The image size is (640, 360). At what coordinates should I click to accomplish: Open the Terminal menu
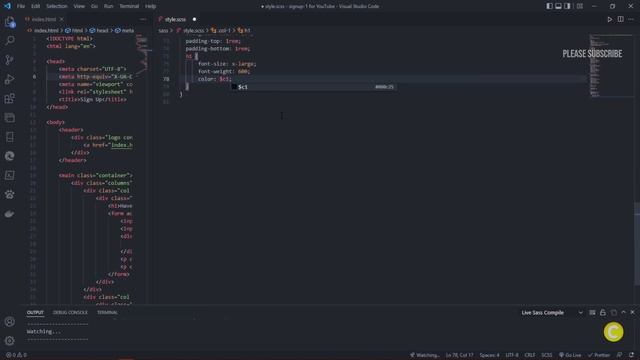coord(129,6)
